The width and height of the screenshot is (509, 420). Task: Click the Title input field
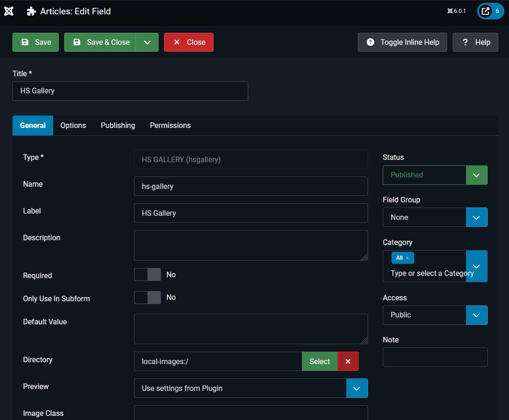click(130, 91)
